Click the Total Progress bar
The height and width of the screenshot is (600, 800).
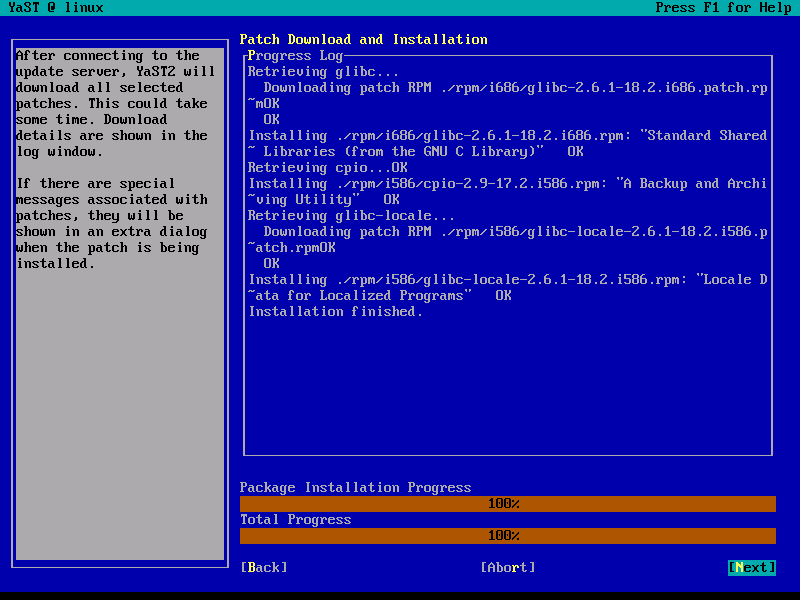pos(508,536)
